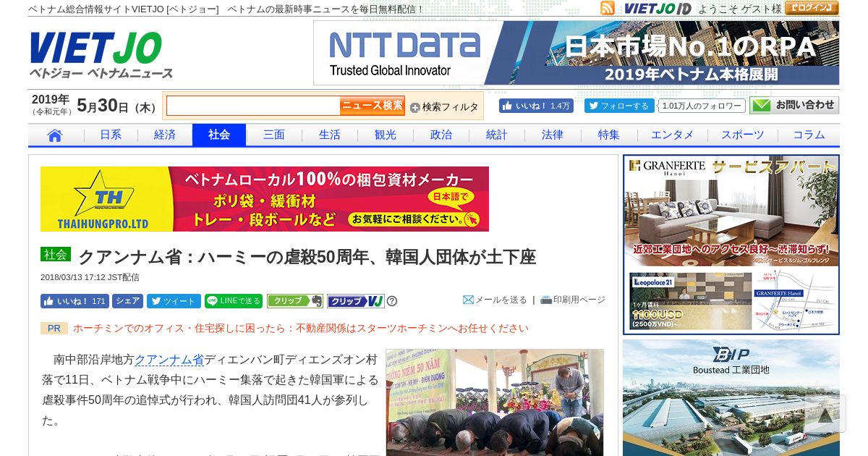Open the 観光 category tab
The image size is (868, 456).
[386, 135]
